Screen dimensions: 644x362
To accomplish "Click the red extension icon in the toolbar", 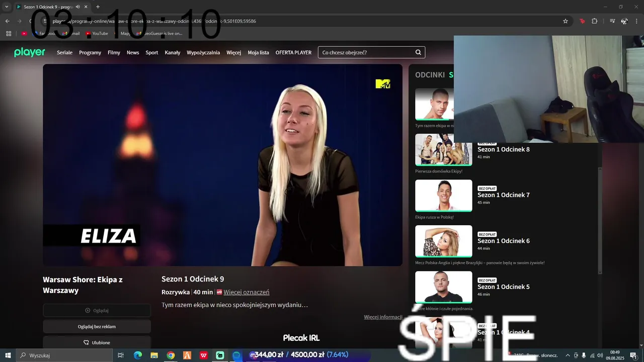I will pyautogui.click(x=582, y=21).
